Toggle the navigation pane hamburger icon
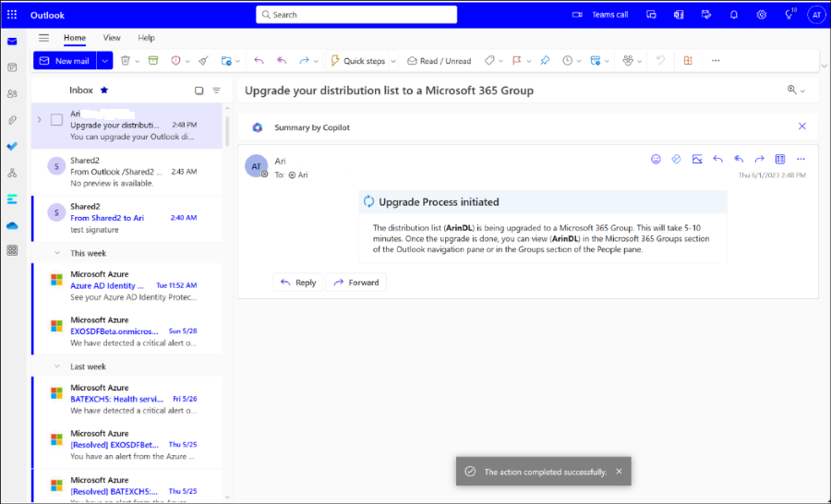This screenshot has width=831, height=504. 44,38
